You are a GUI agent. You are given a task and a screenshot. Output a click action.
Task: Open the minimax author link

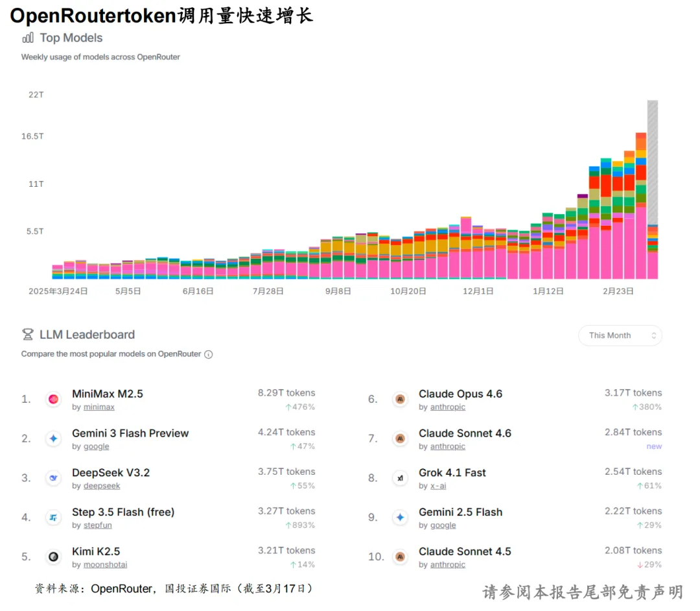(99, 407)
